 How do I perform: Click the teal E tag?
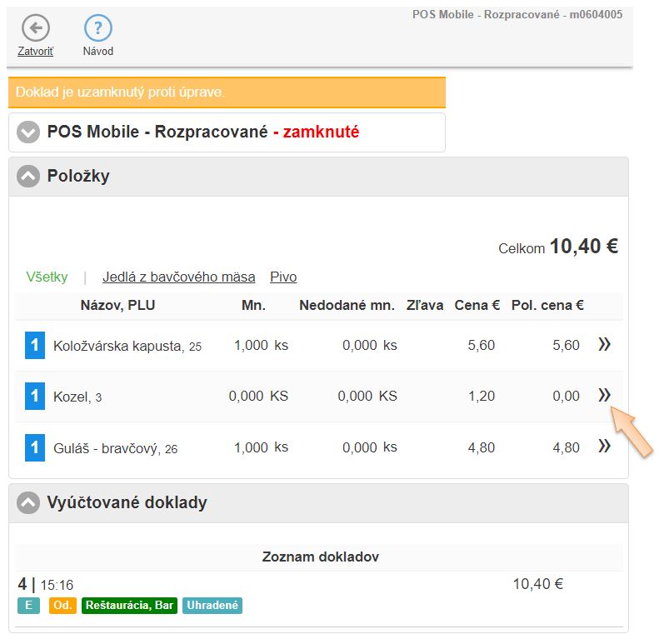pyautogui.click(x=28, y=606)
